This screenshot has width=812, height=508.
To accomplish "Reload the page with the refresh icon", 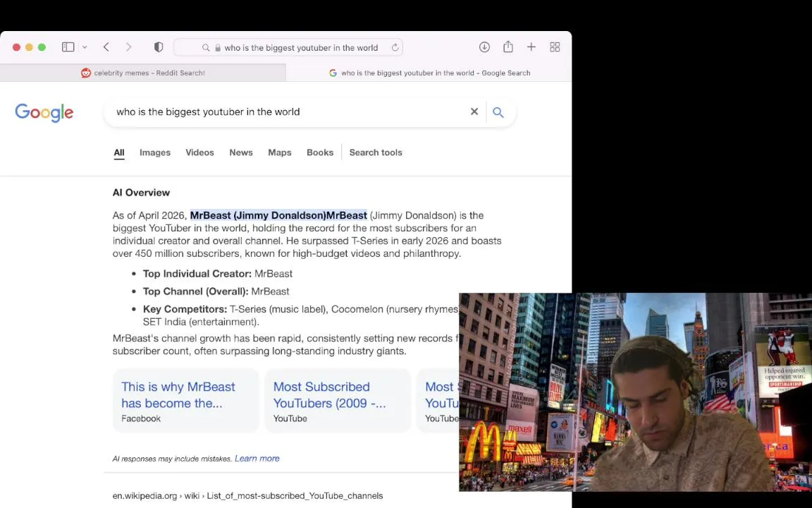I will point(395,48).
